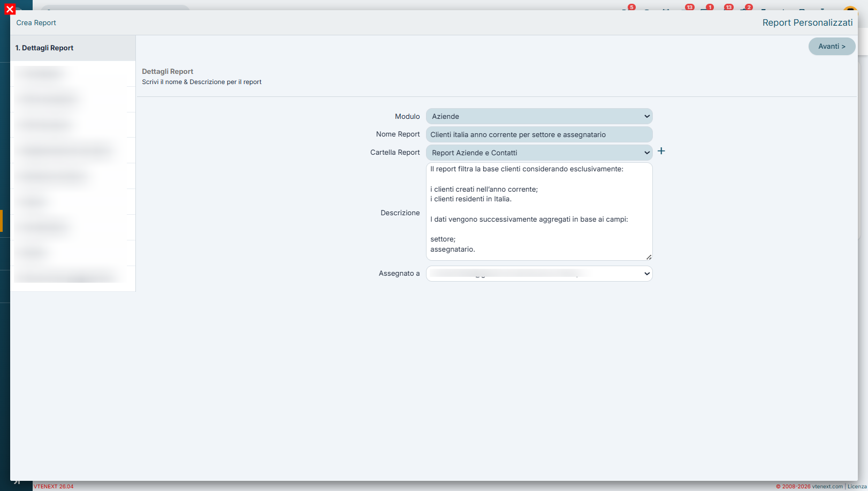Click the Descrizione field label
868x491 pixels.
pos(400,213)
